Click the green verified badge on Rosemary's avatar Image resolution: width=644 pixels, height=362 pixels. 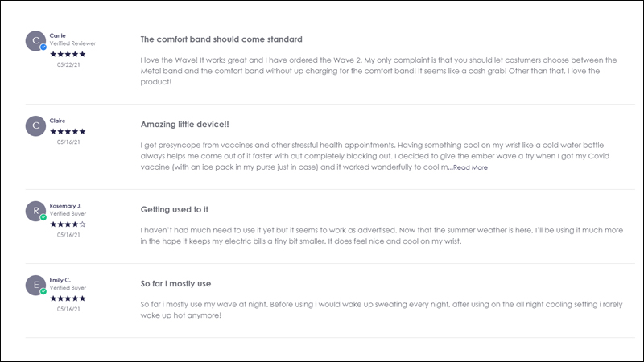pos(43,217)
